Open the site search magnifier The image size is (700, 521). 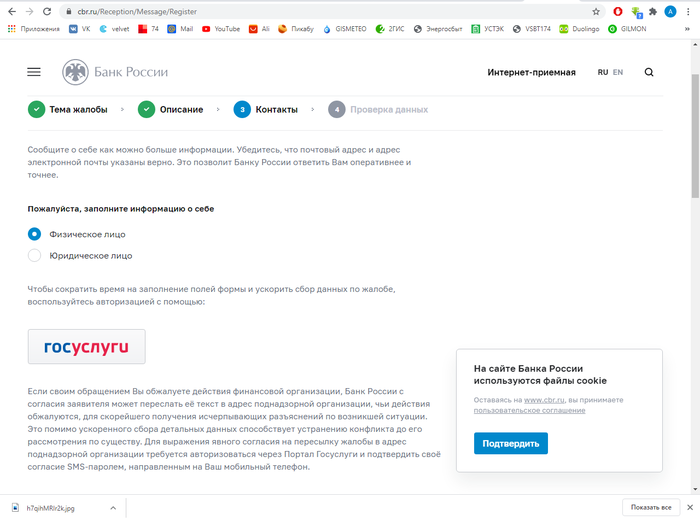649,72
